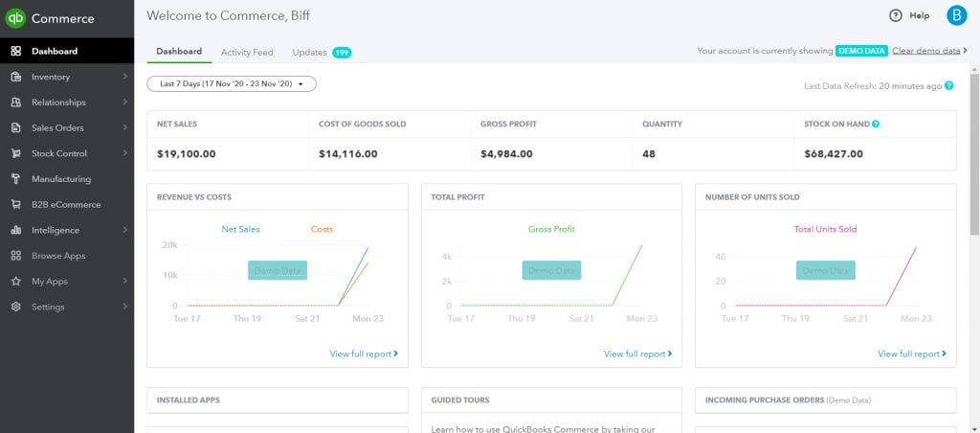Viewport: 980px width, 433px height.
Task: Click the Quantity value 48
Action: click(x=649, y=154)
